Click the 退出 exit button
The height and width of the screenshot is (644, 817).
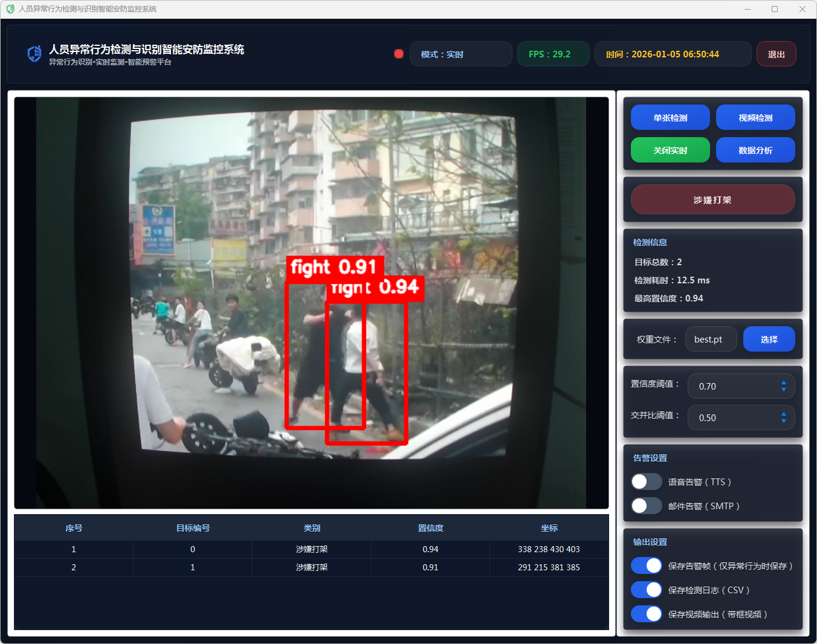tap(776, 54)
